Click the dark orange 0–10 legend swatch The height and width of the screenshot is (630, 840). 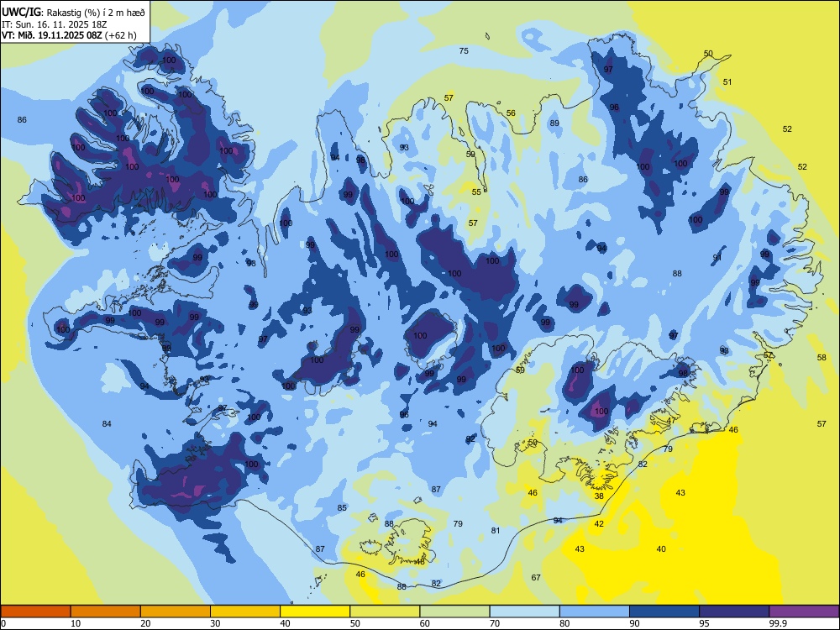(35, 612)
